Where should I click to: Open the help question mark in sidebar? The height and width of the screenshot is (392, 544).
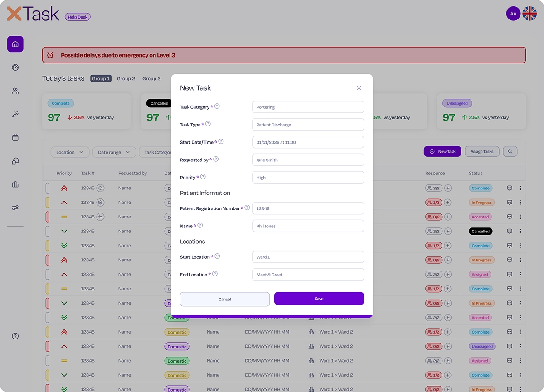15,336
